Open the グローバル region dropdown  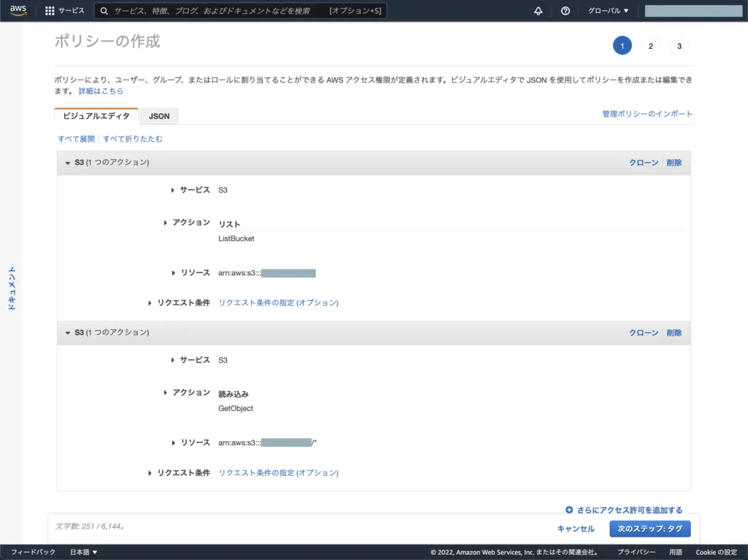click(608, 10)
